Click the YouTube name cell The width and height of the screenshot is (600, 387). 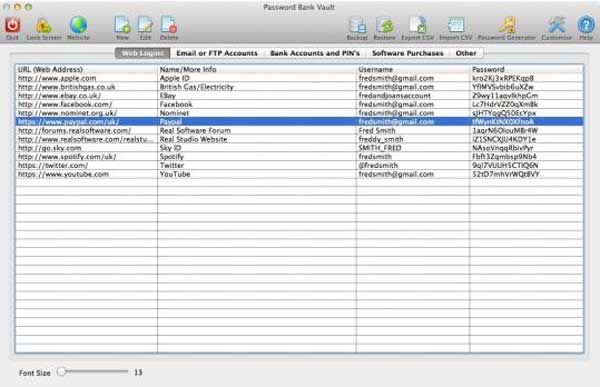257,174
